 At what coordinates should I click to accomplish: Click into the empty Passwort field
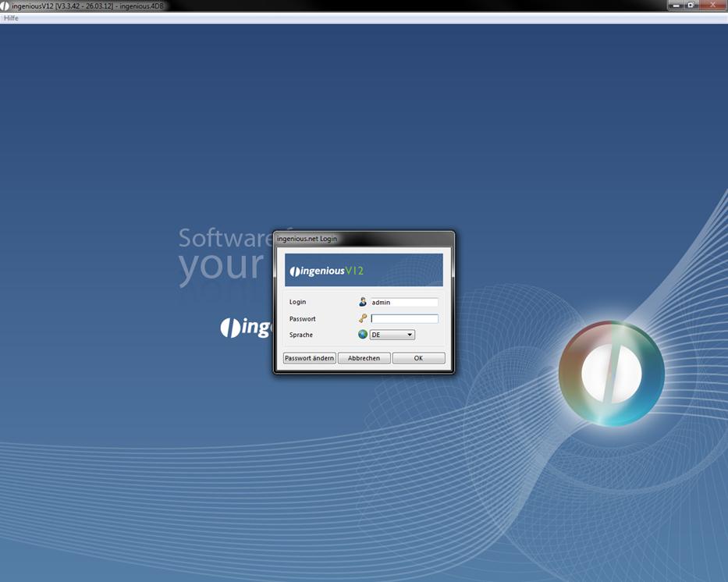[404, 318]
